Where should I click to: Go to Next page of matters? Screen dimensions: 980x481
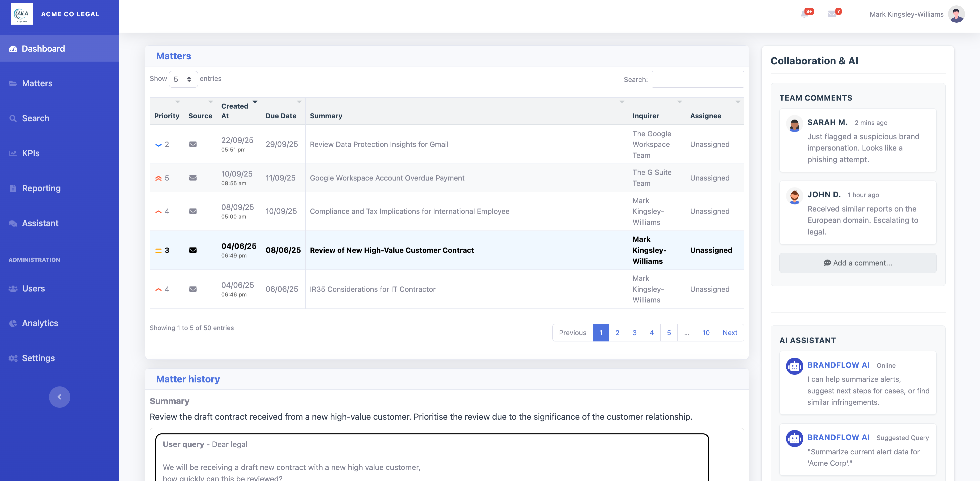[x=730, y=333]
